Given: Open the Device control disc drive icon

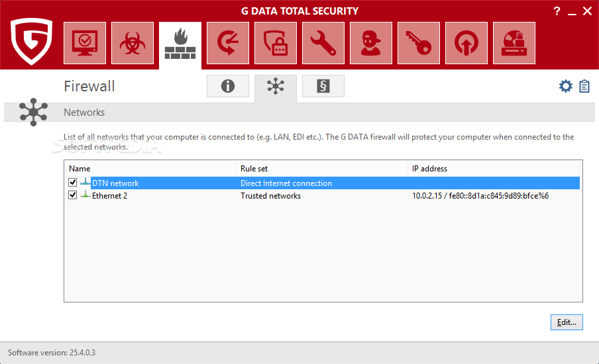Looking at the screenshot, I should click(x=514, y=43).
